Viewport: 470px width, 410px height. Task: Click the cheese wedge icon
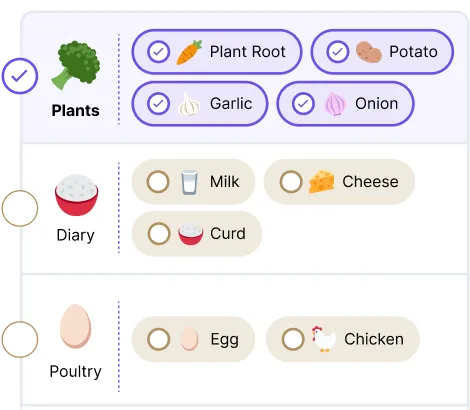coord(321,182)
